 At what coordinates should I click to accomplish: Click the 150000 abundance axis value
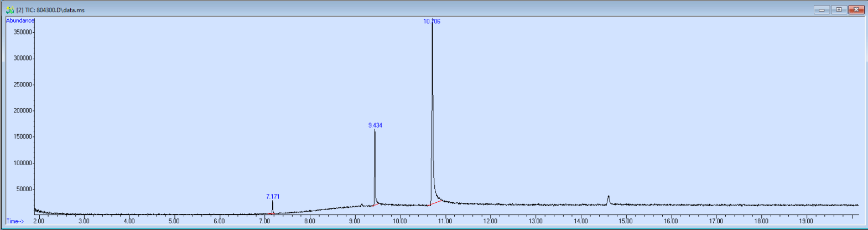[x=23, y=137]
